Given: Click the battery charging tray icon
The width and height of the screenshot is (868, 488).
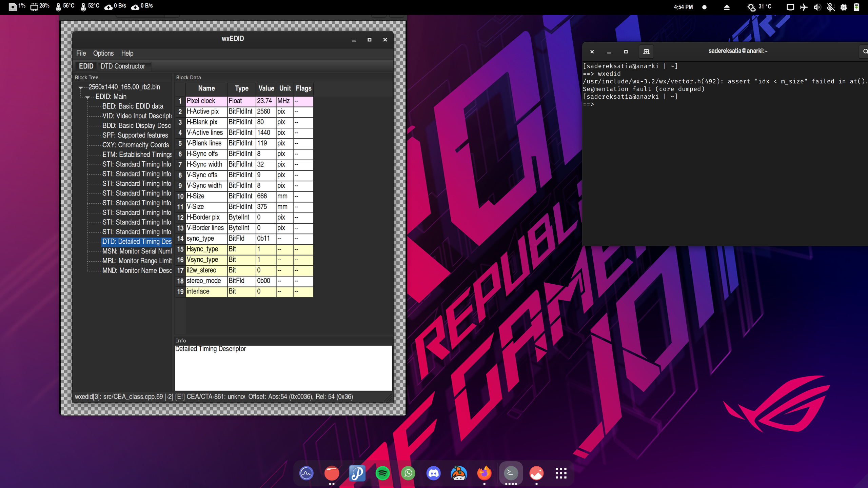Looking at the screenshot, I should coord(856,7).
